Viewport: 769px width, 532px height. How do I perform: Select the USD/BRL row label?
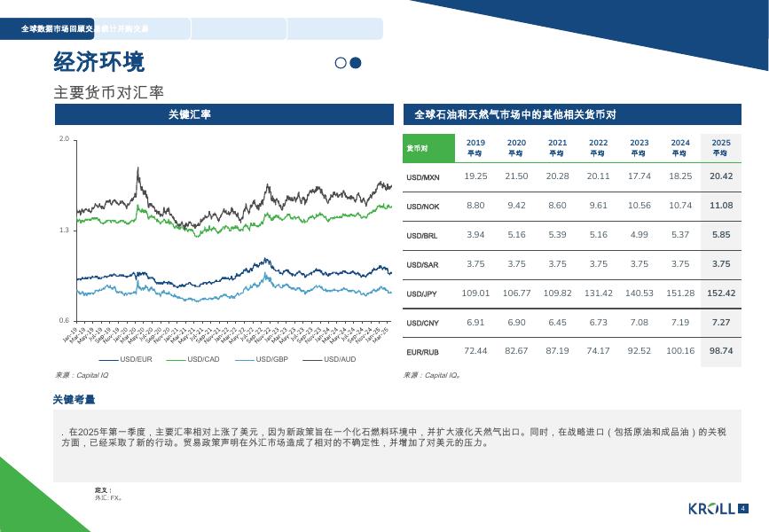point(422,236)
